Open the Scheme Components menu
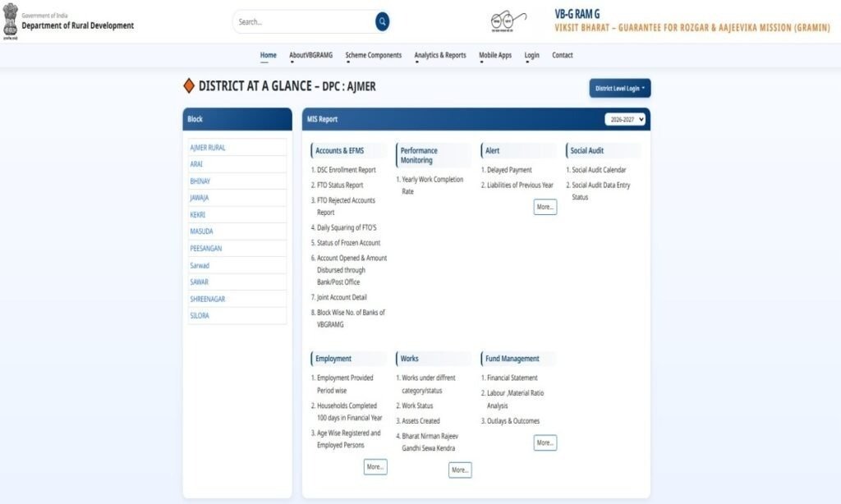Screen dimensions: 841x504 click(x=374, y=55)
